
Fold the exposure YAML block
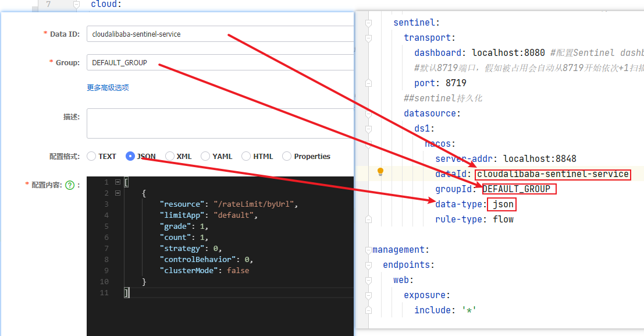pyautogui.click(x=368, y=296)
